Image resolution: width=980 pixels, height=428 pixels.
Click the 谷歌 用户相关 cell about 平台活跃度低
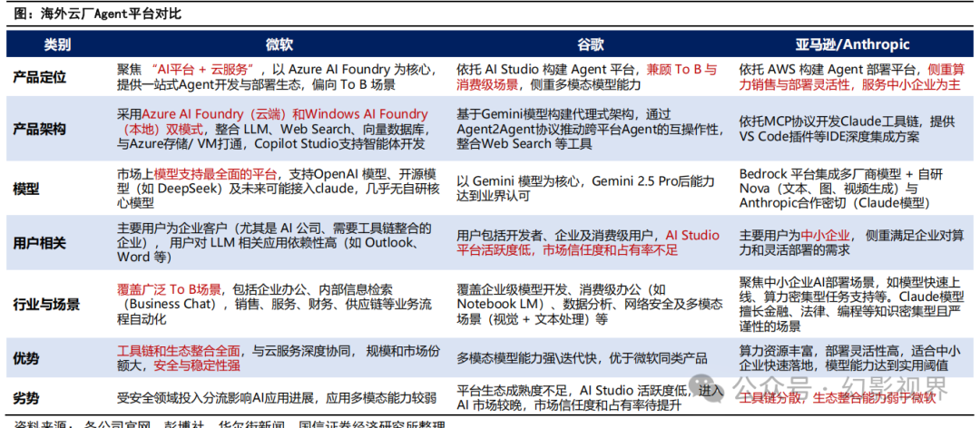point(588,243)
